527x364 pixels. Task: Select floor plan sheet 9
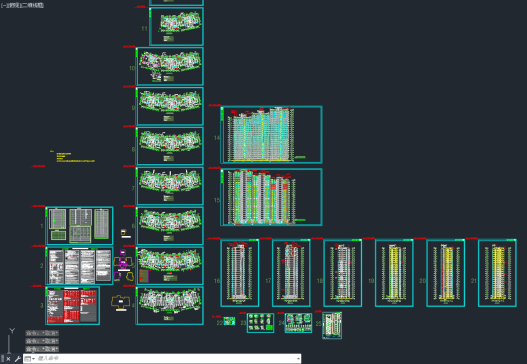pyautogui.click(x=170, y=106)
